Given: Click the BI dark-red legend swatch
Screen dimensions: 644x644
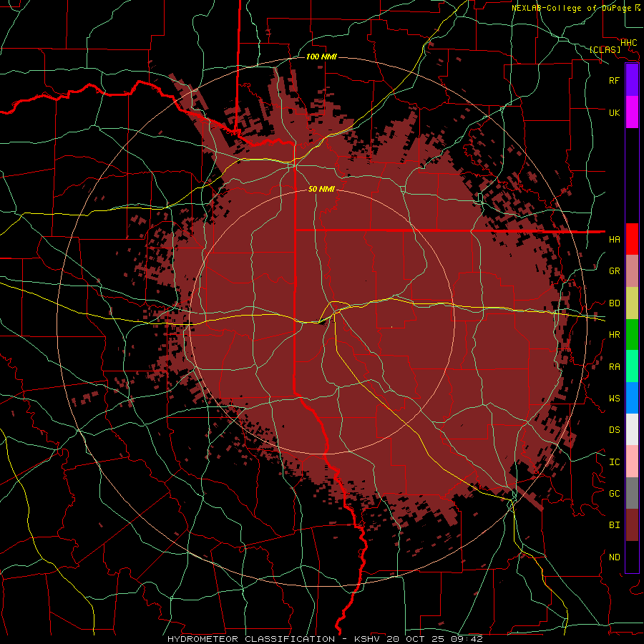Looking at the screenshot, I should pos(632,525).
